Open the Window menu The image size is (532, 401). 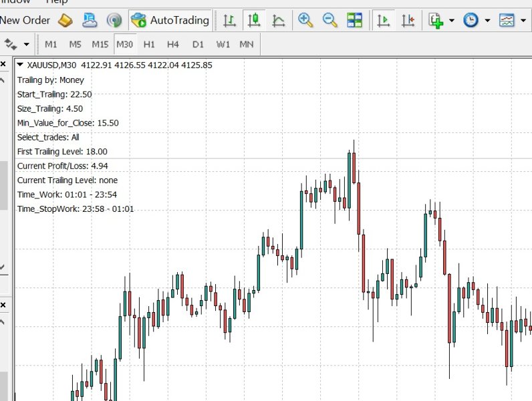(x=15, y=2)
